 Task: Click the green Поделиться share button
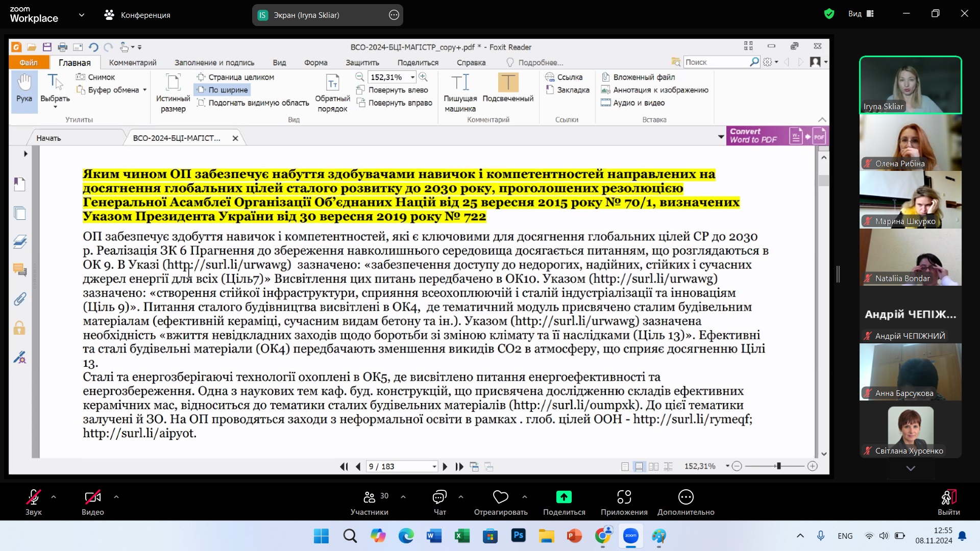tap(564, 503)
